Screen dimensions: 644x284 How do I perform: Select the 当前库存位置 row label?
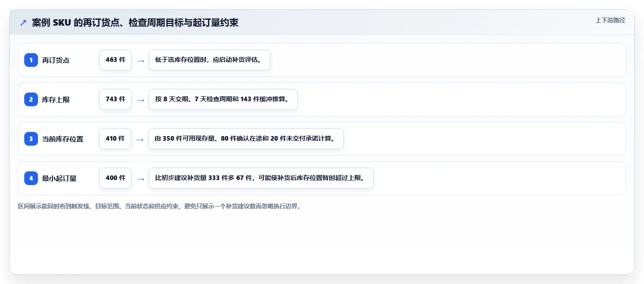(63, 139)
